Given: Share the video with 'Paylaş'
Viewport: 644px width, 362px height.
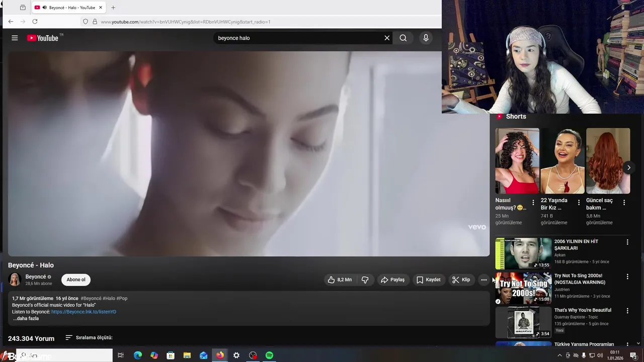Looking at the screenshot, I should point(392,280).
